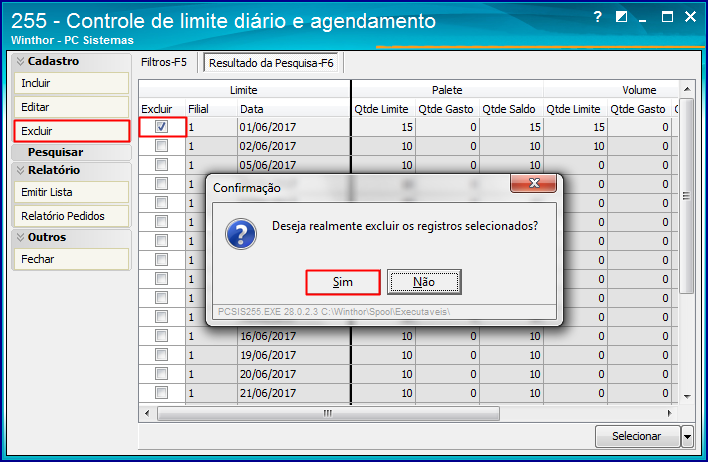Switch to the Filtros-F5 tab
Viewport: 708px width, 462px height.
point(164,62)
